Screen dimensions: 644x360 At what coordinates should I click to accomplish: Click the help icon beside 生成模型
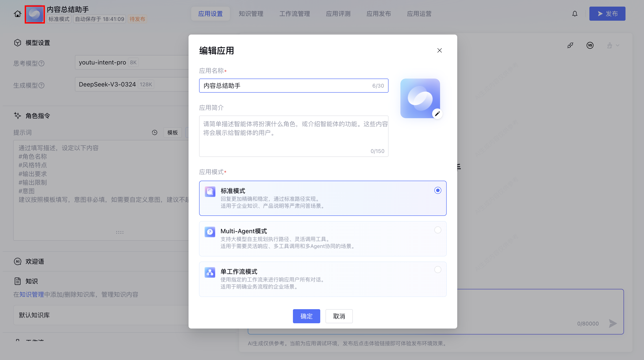pos(42,85)
